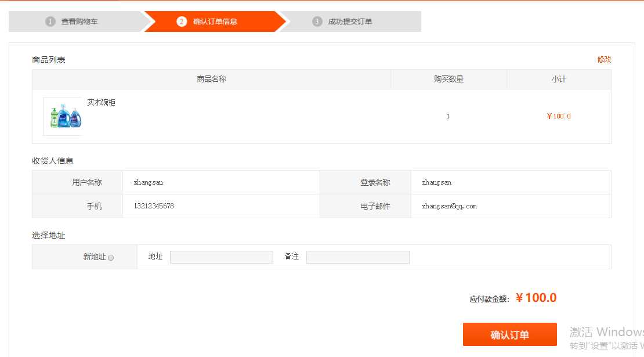
Task: Select the 新地址 radio button
Action: [111, 258]
